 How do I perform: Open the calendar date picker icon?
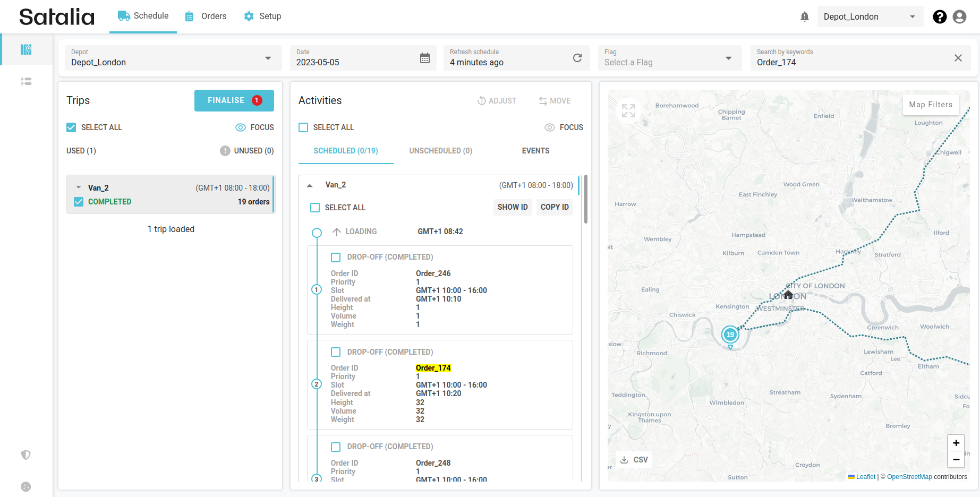click(424, 58)
